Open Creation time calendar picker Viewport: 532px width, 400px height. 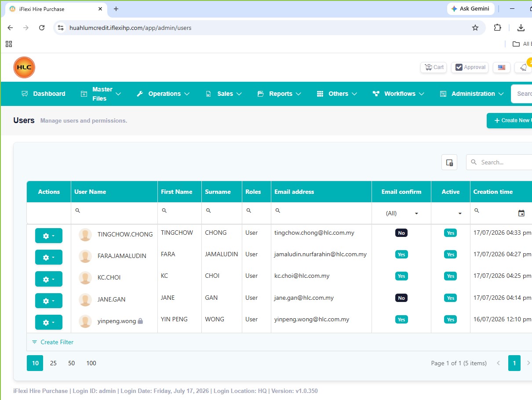(521, 213)
